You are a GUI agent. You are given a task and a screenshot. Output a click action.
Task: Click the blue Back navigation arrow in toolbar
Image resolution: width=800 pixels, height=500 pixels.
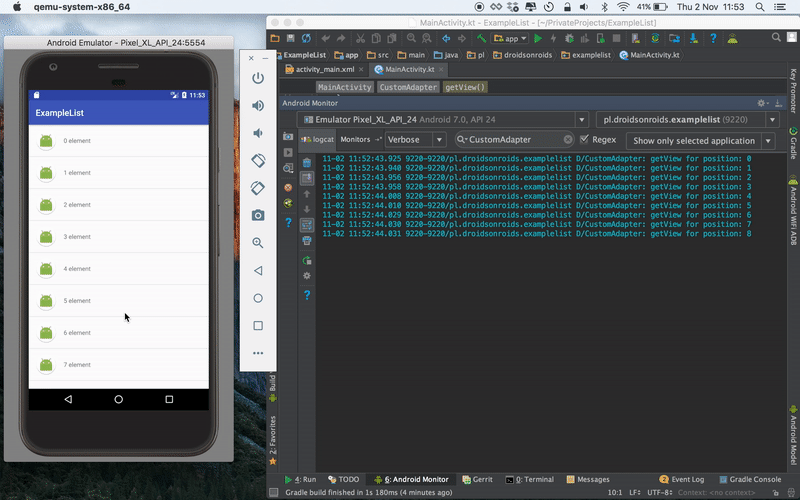click(446, 38)
